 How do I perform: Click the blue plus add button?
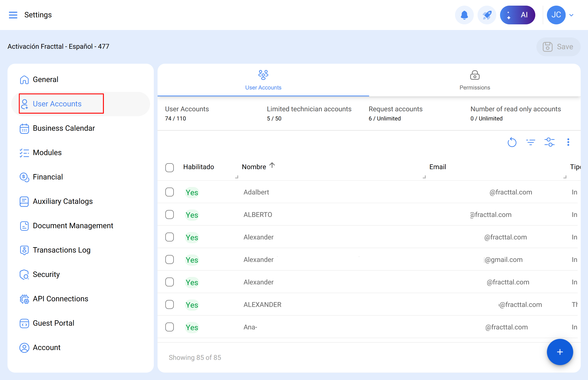pyautogui.click(x=559, y=352)
